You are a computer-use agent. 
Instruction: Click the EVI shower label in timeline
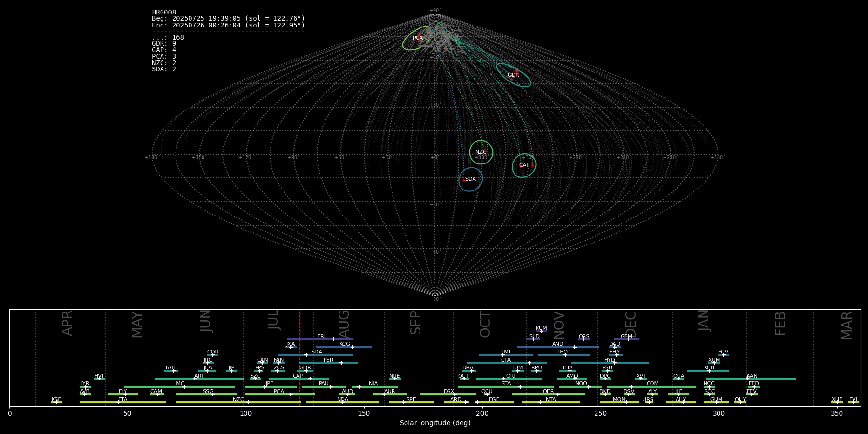(853, 400)
